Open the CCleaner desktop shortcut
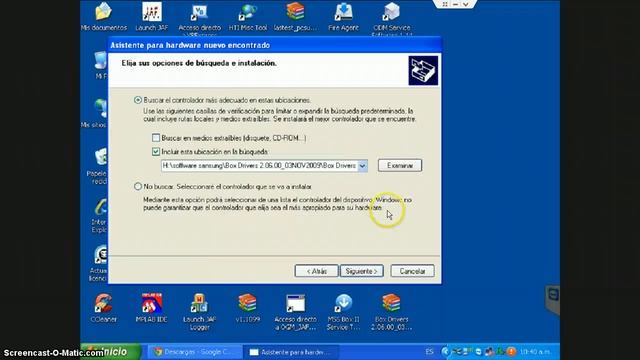Screen dimensions: 640x360 (104, 308)
